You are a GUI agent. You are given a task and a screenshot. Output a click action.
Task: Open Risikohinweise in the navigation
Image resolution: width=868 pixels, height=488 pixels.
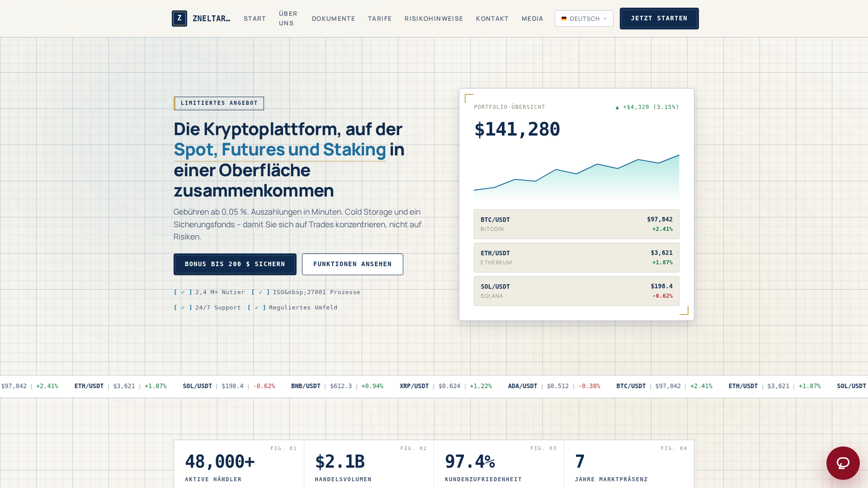434,19
